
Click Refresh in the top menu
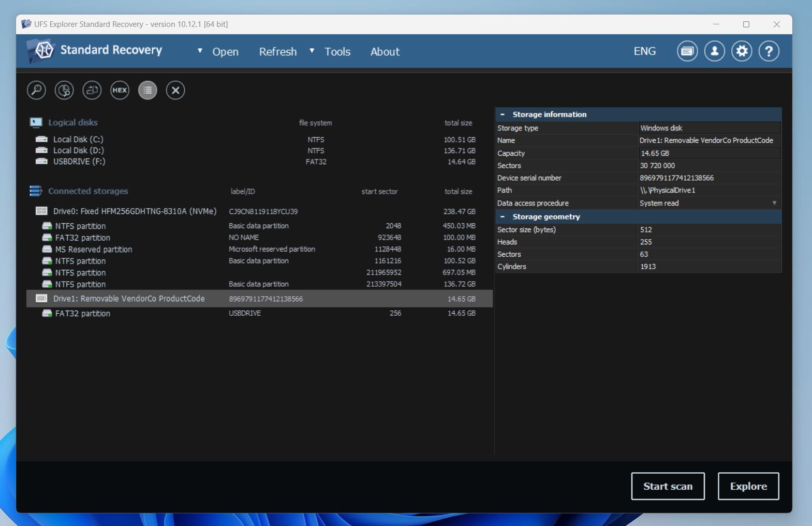click(278, 52)
